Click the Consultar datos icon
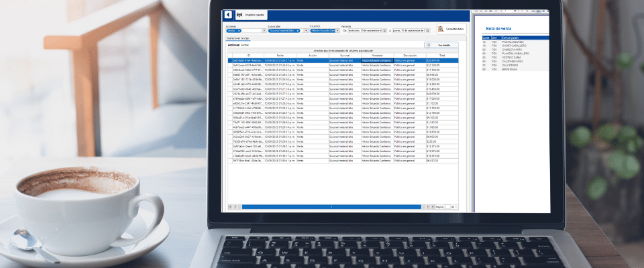The height and width of the screenshot is (268, 644). pos(440,29)
